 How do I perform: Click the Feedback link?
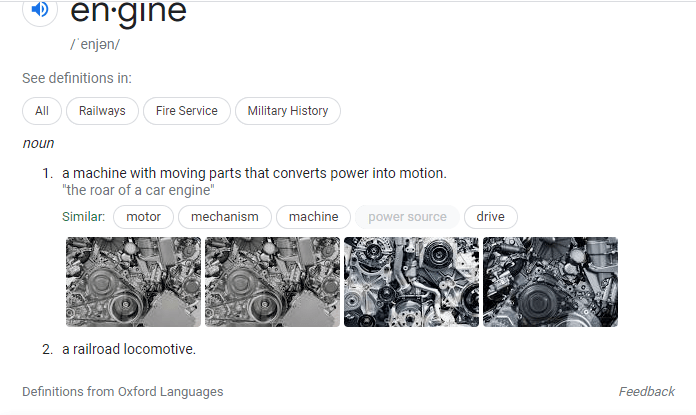[x=646, y=392]
